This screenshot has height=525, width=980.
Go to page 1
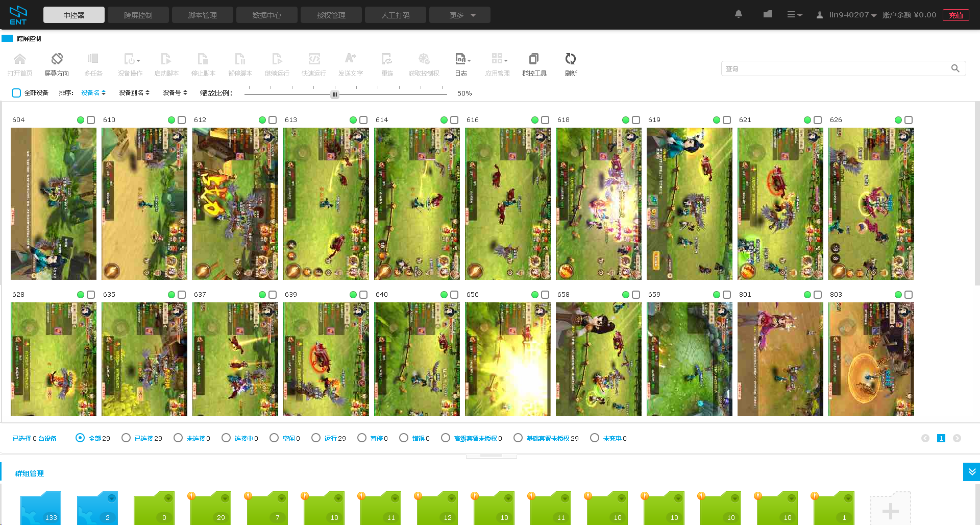tap(941, 438)
